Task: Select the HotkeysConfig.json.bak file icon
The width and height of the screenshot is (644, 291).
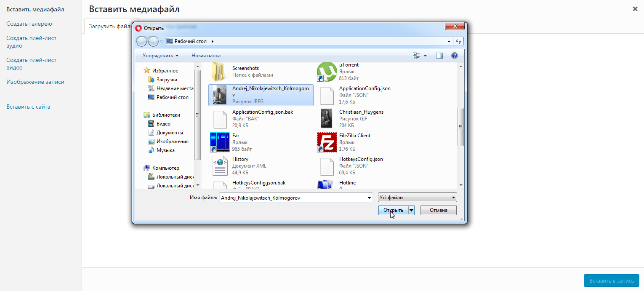Action: pyautogui.click(x=220, y=184)
